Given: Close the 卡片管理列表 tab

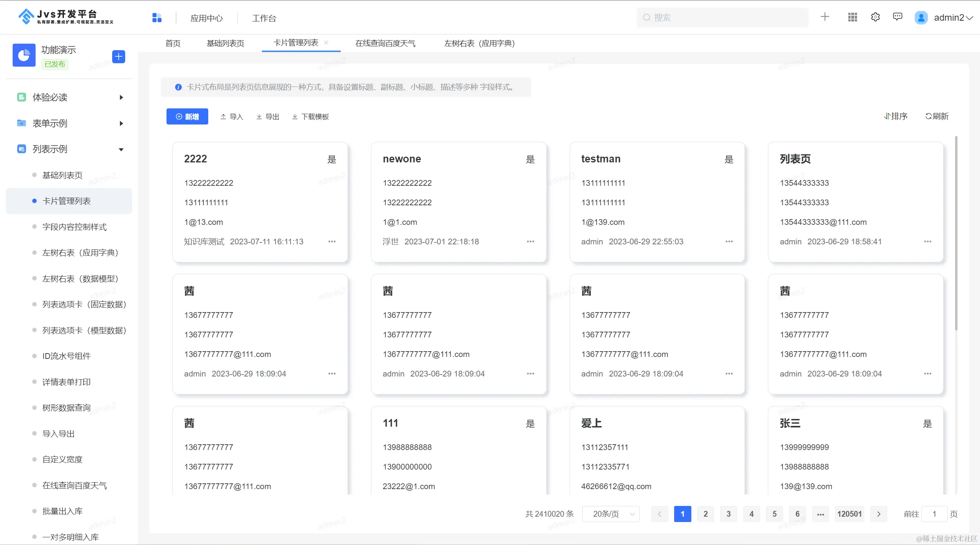Looking at the screenshot, I should (326, 43).
